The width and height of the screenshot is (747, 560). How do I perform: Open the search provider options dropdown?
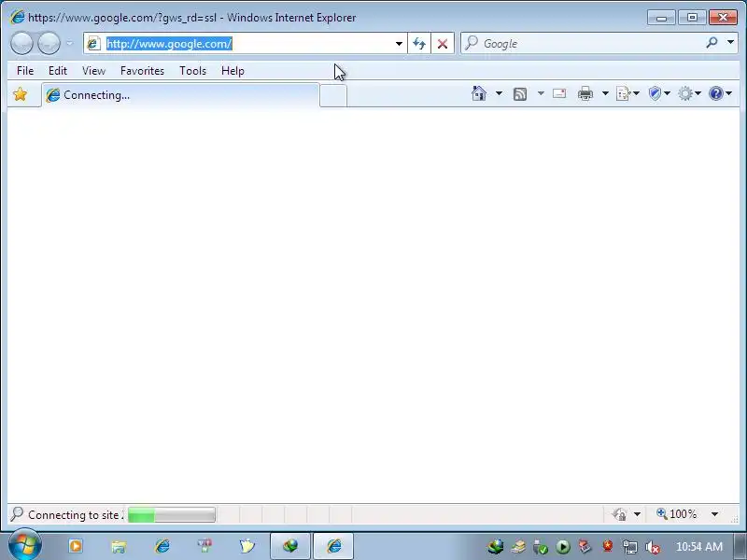pos(730,43)
